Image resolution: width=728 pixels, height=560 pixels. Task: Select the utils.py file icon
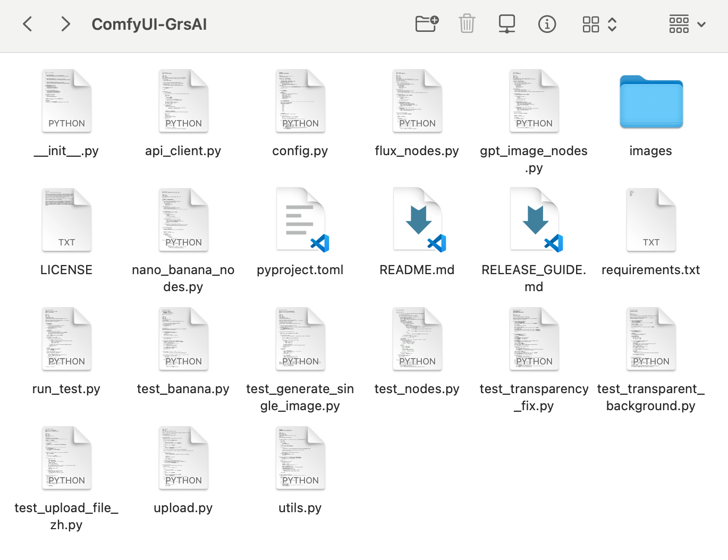click(300, 458)
